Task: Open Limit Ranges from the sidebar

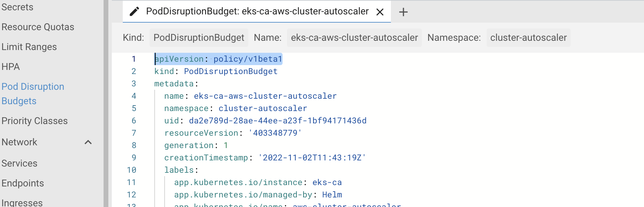Action: (29, 47)
